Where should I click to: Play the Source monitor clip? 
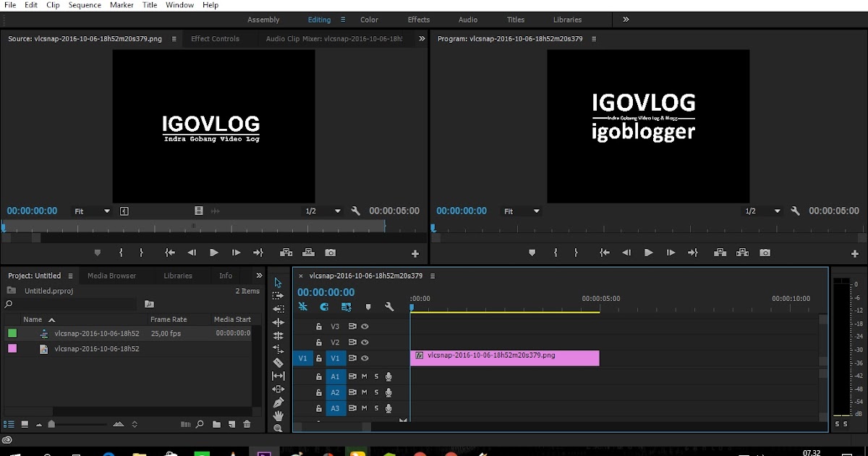coord(214,253)
